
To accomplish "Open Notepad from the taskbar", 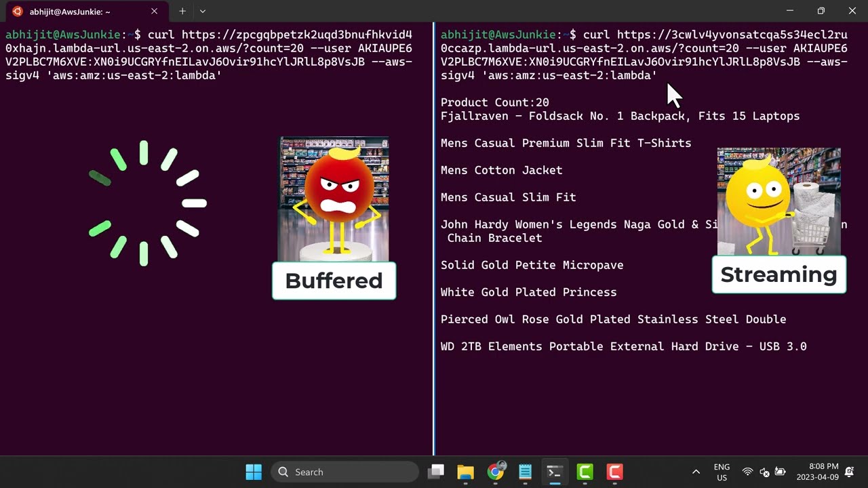I will (526, 472).
